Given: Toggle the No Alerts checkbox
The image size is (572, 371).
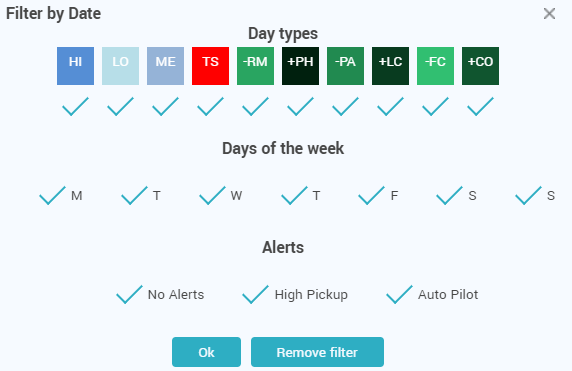Looking at the screenshot, I should coord(130,294).
